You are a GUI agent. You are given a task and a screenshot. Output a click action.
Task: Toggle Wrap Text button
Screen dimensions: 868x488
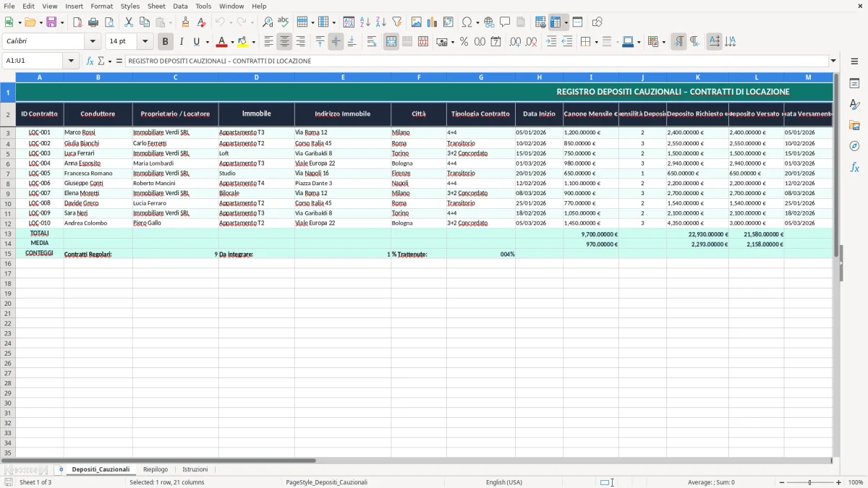[x=372, y=42]
